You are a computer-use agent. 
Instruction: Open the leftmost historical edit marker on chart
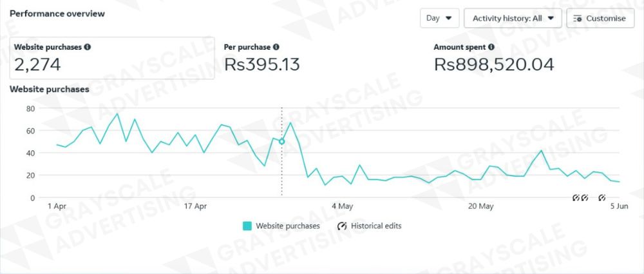tap(576, 198)
